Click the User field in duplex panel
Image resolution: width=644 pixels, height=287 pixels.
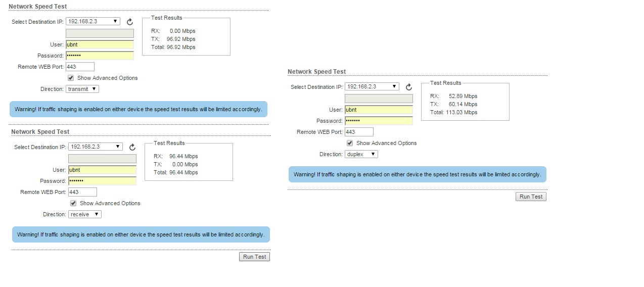coord(379,110)
